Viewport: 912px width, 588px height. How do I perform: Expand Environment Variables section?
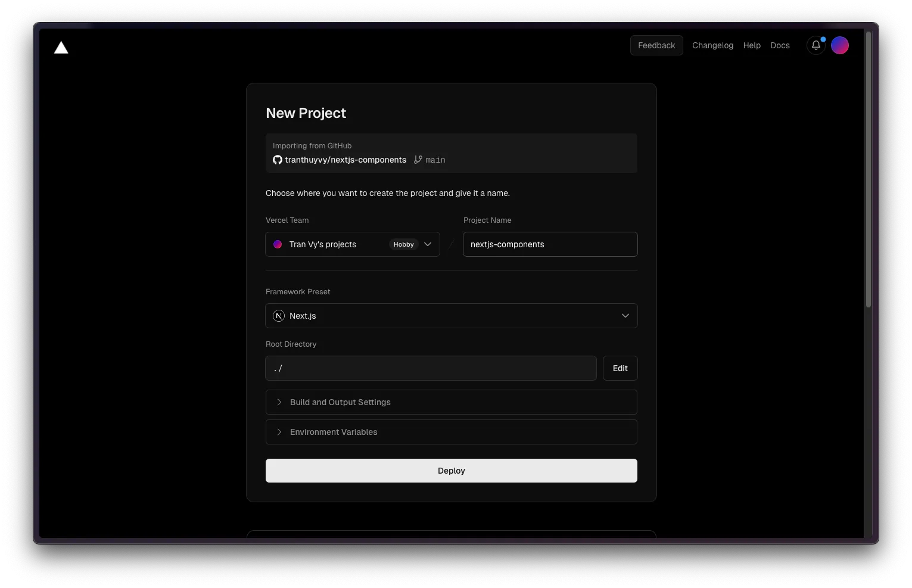click(452, 432)
